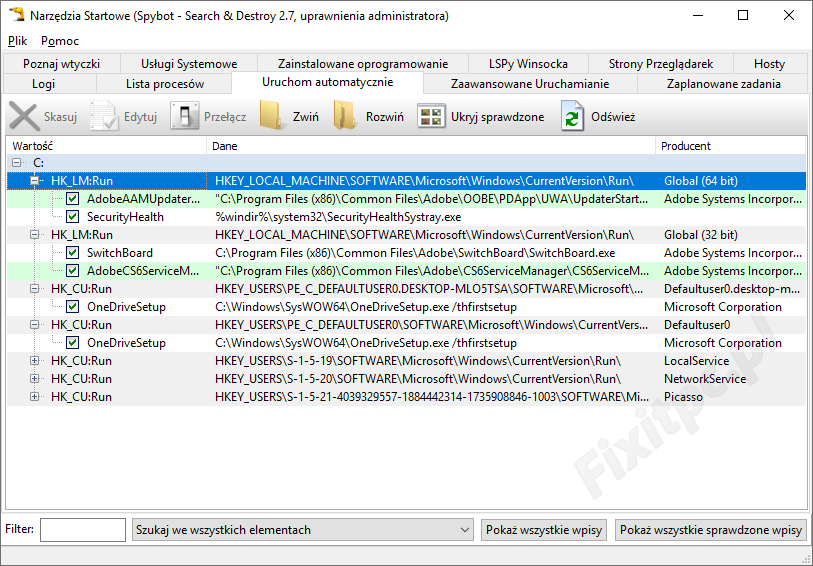This screenshot has width=813, height=566.
Task: Click the Ukryj sprawdzone label
Action: (497, 117)
